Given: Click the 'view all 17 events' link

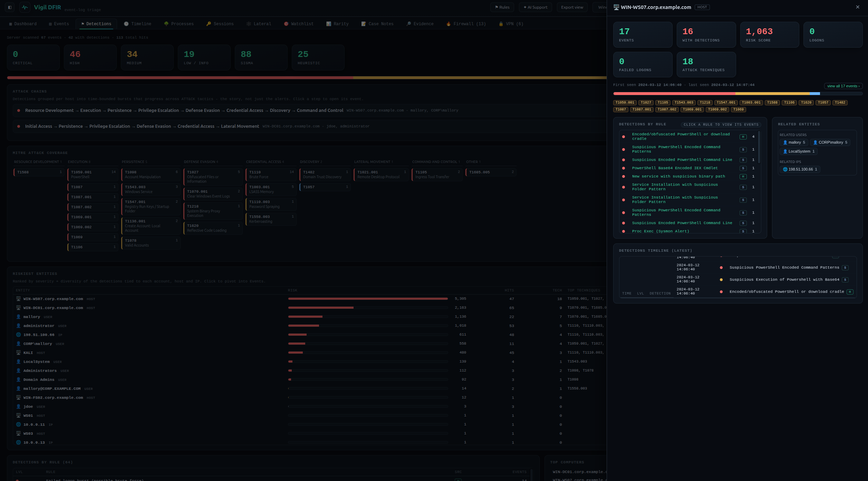Looking at the screenshot, I should tap(843, 86).
